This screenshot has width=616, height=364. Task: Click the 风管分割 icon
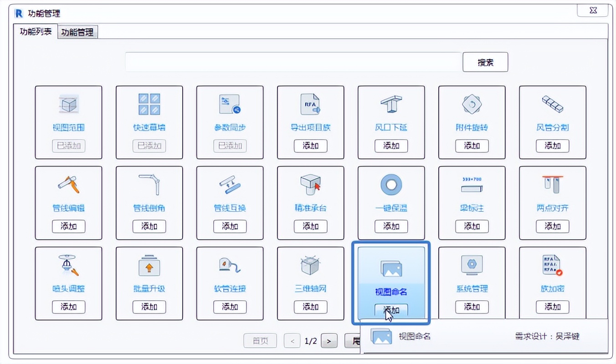[x=553, y=104]
